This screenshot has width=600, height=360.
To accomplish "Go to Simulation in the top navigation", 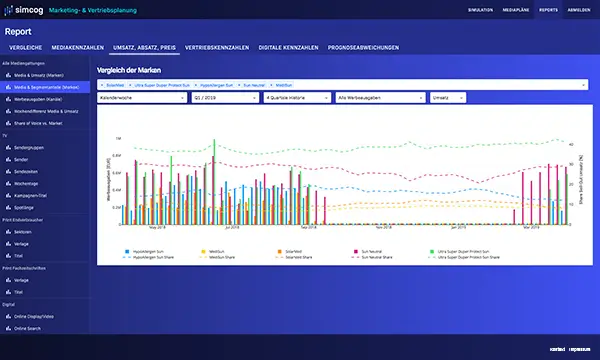I will tap(481, 10).
